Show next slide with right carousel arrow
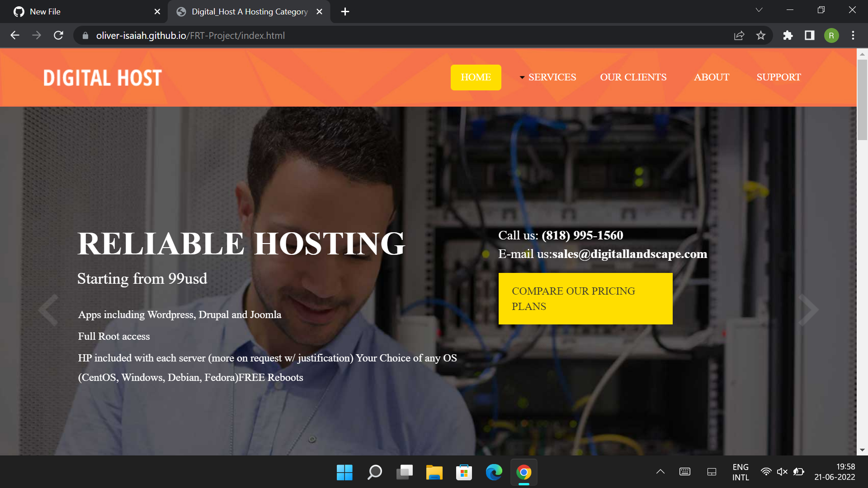868x488 pixels. [x=808, y=310]
